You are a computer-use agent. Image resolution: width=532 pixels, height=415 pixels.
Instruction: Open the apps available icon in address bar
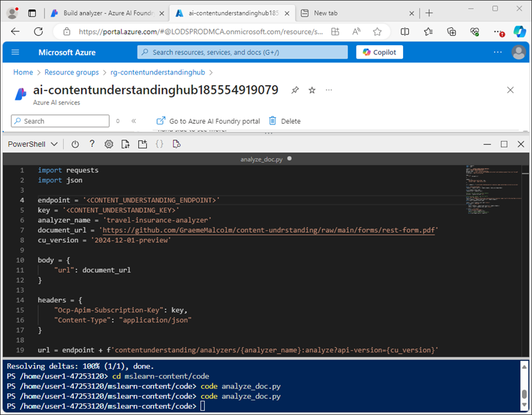(x=335, y=31)
